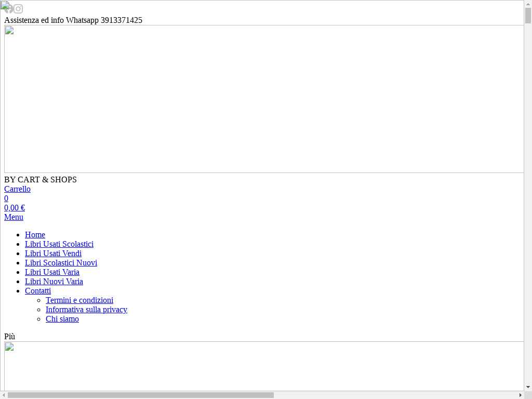Click the horizontal scrollbar left arrow
The height and width of the screenshot is (399, 532).
pos(4,395)
